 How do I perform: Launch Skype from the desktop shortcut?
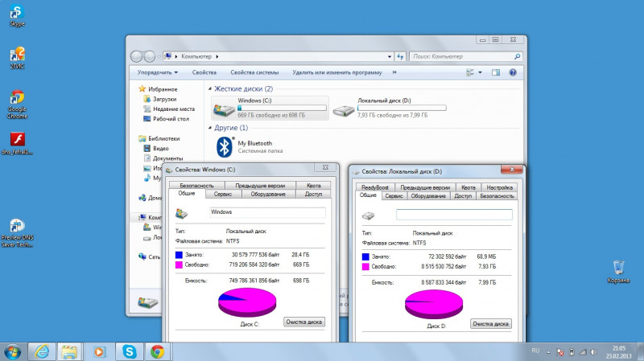[x=16, y=13]
